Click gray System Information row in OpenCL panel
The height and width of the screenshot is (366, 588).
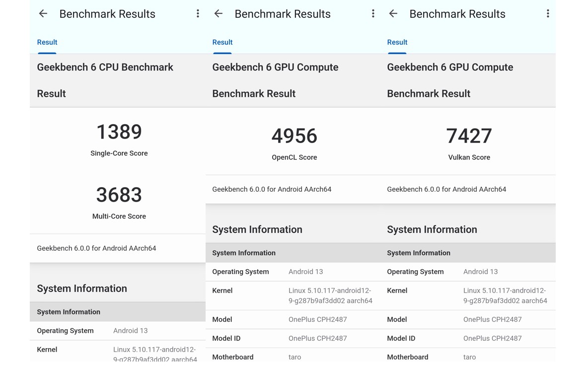(x=293, y=253)
